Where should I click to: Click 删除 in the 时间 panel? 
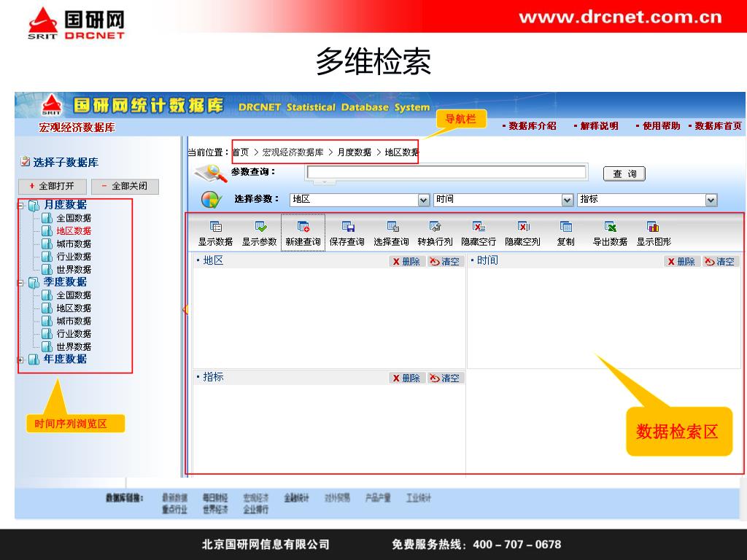pos(681,262)
